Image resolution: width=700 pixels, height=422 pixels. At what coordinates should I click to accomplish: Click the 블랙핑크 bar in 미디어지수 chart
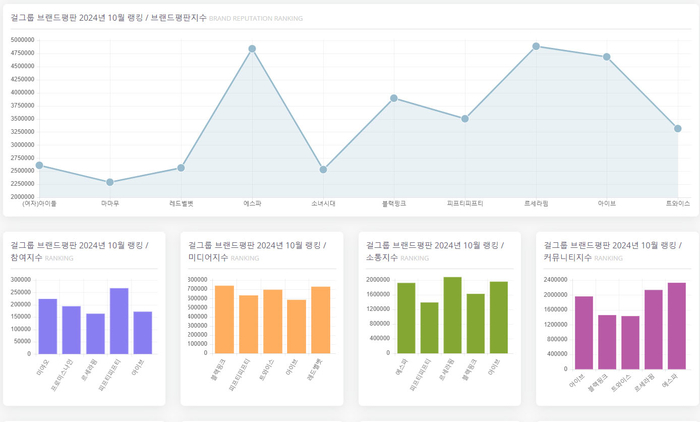tap(224, 320)
